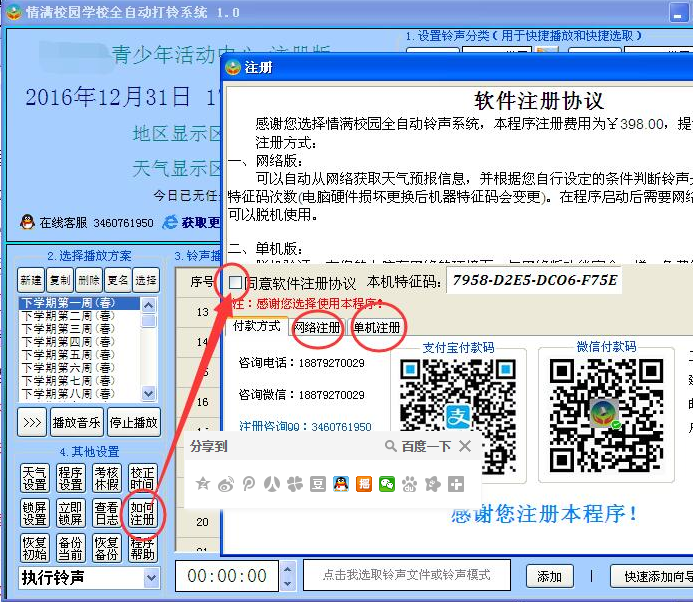The image size is (698, 602).
Task: Click the main window app icon
Action: point(14,12)
